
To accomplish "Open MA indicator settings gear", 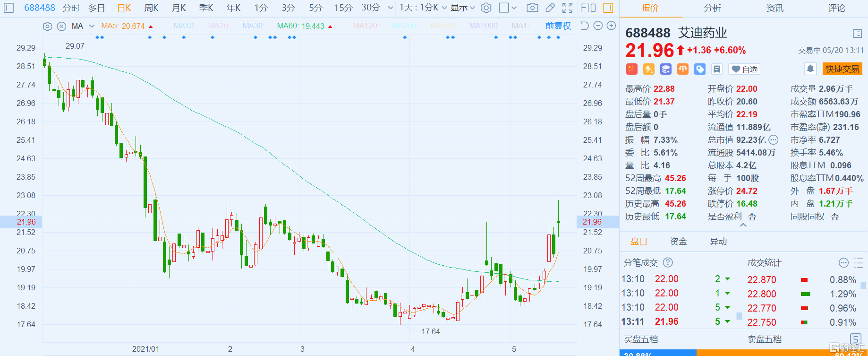I will (47, 26).
